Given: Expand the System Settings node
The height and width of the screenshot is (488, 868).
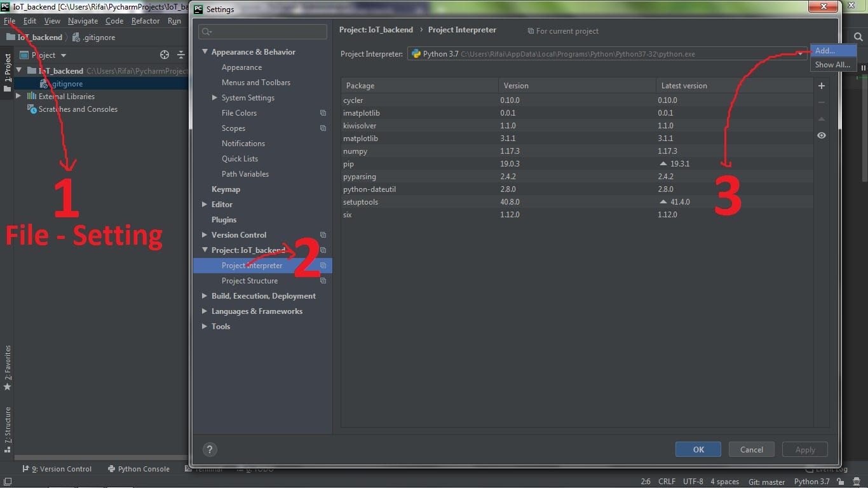Looking at the screenshot, I should click(215, 98).
